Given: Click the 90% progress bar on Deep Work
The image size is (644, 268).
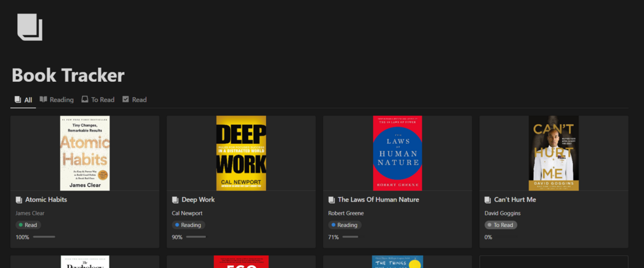Looking at the screenshot, I should tap(196, 237).
